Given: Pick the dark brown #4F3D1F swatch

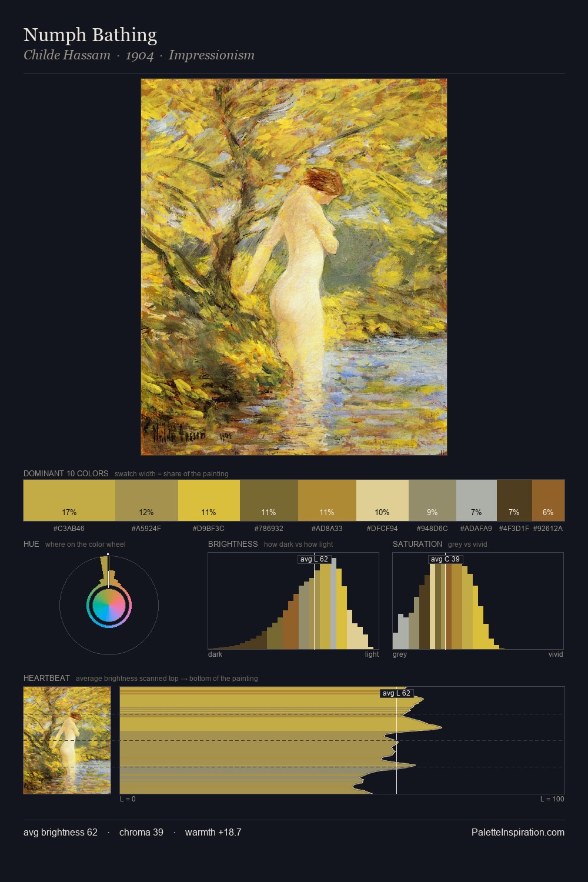Looking at the screenshot, I should 514,500.
